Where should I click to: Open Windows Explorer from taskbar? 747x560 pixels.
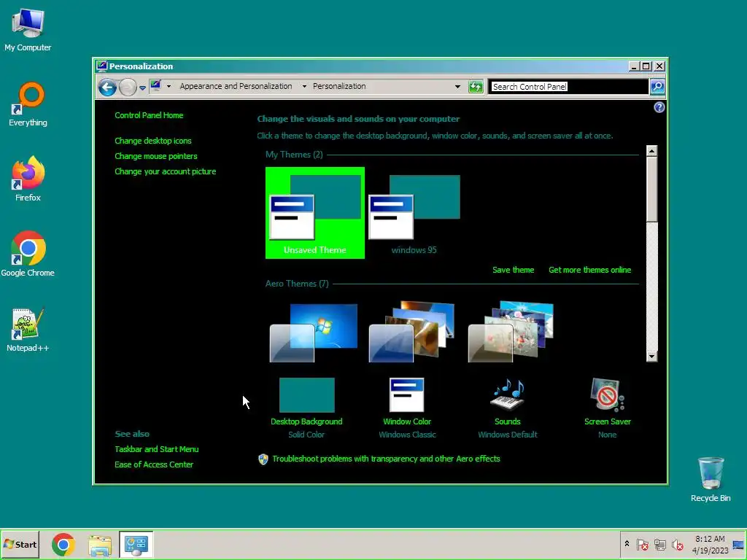tap(100, 545)
